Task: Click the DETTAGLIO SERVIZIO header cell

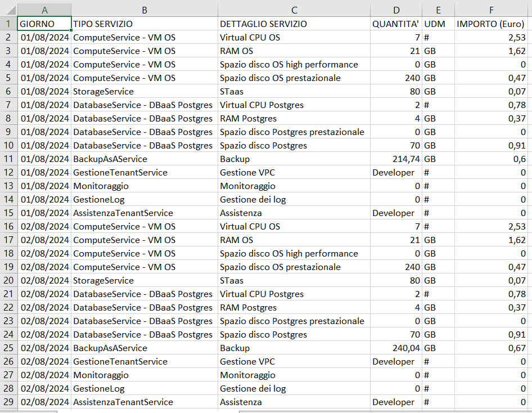Action: coord(294,24)
